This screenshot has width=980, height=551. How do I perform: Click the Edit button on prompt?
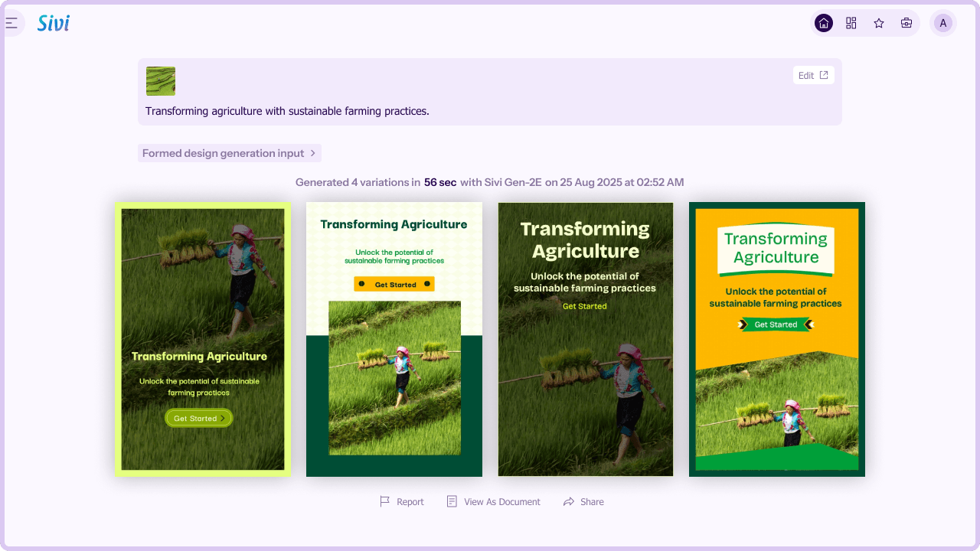(x=813, y=75)
